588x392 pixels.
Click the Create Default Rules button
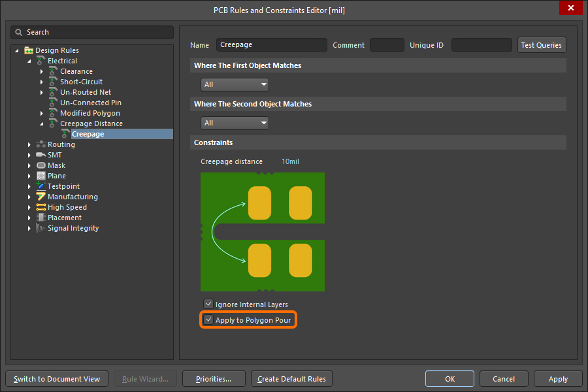click(291, 379)
